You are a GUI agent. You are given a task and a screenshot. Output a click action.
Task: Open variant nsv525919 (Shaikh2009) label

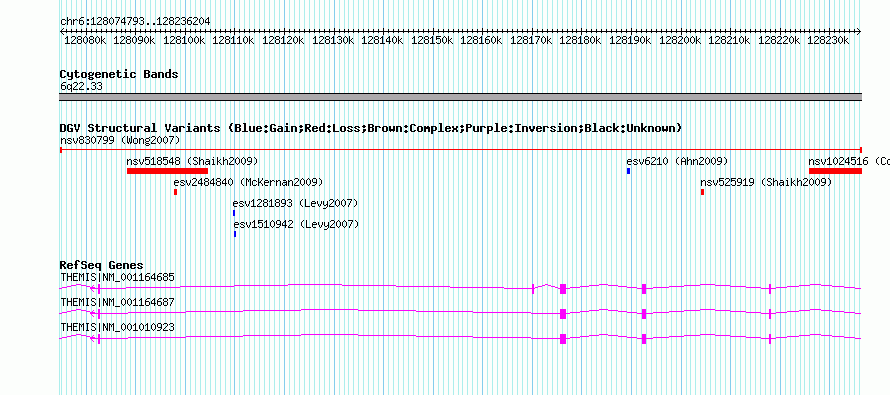click(x=766, y=183)
